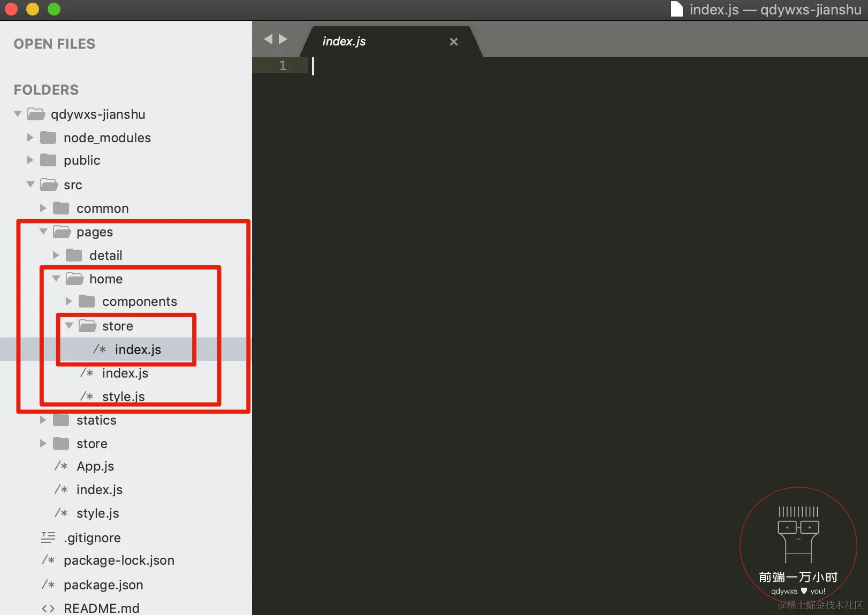Select the detail folder label
This screenshot has height=615, width=868.
click(106, 255)
